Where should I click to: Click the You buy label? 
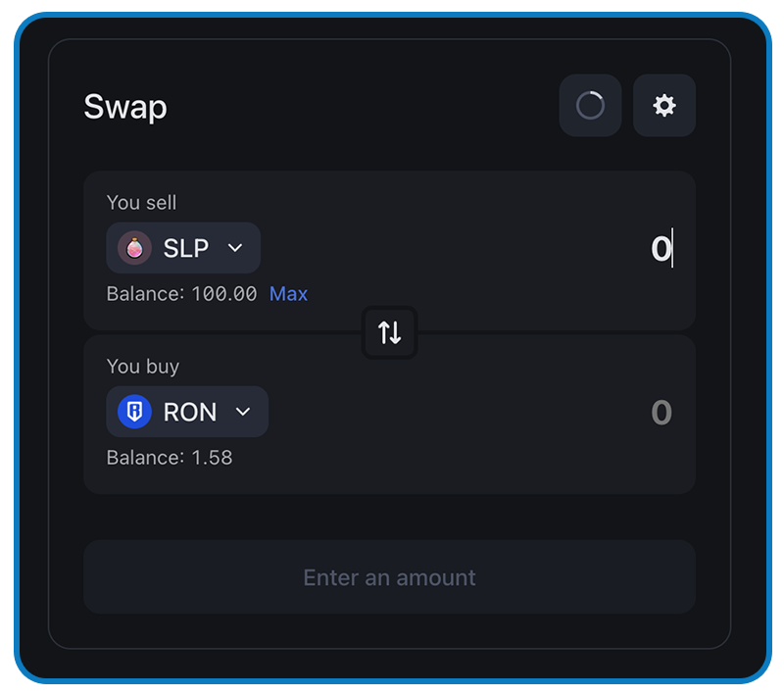(x=143, y=367)
